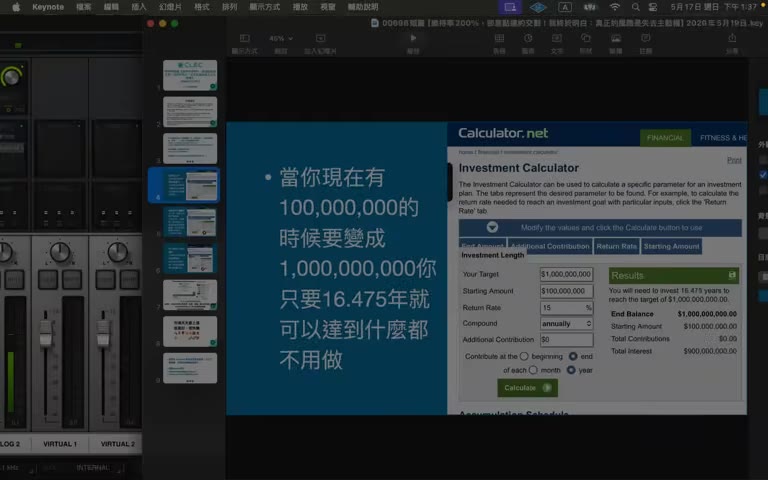Select the Additional Contribution calculator tab
The width and height of the screenshot is (768, 480).
coord(550,246)
